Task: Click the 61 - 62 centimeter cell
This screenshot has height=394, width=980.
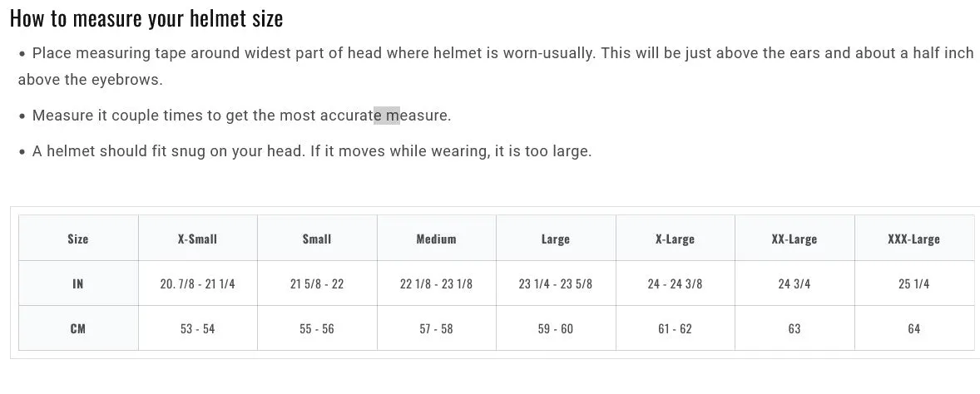Action: (675, 328)
